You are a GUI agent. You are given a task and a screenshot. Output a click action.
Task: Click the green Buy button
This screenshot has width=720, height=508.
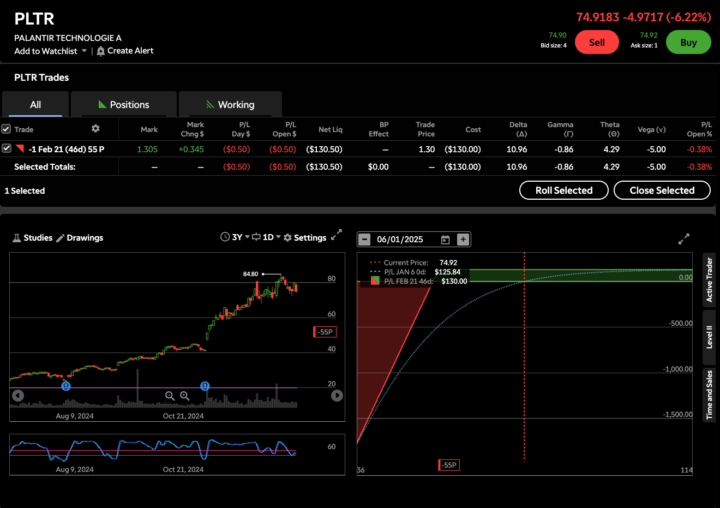(x=688, y=42)
